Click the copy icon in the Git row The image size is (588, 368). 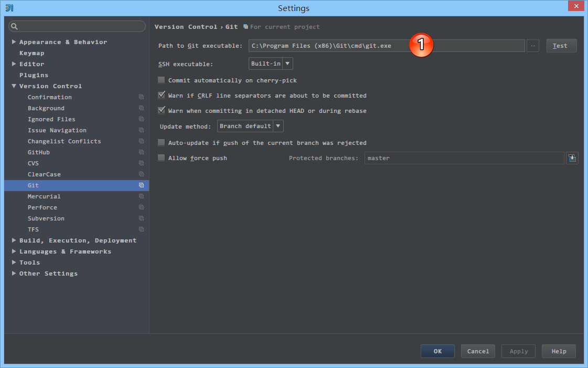coord(141,185)
